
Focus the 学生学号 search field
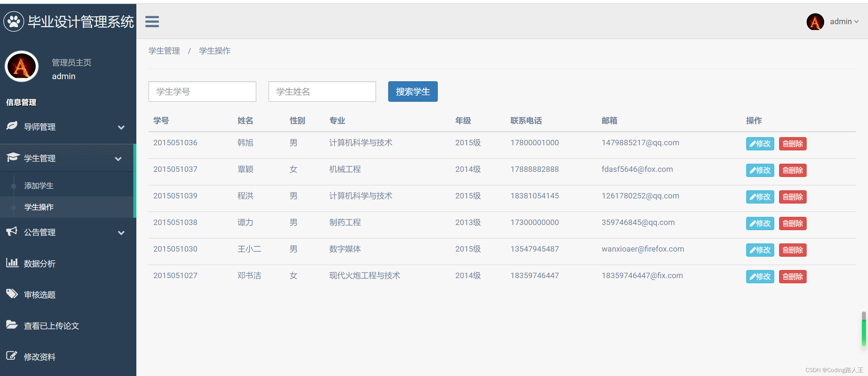point(202,92)
